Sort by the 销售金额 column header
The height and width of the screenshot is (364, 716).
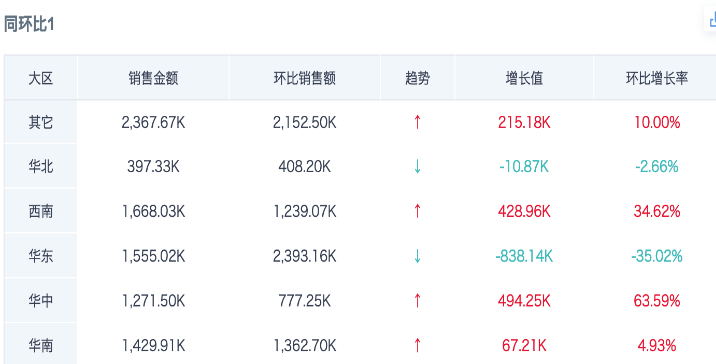click(153, 78)
